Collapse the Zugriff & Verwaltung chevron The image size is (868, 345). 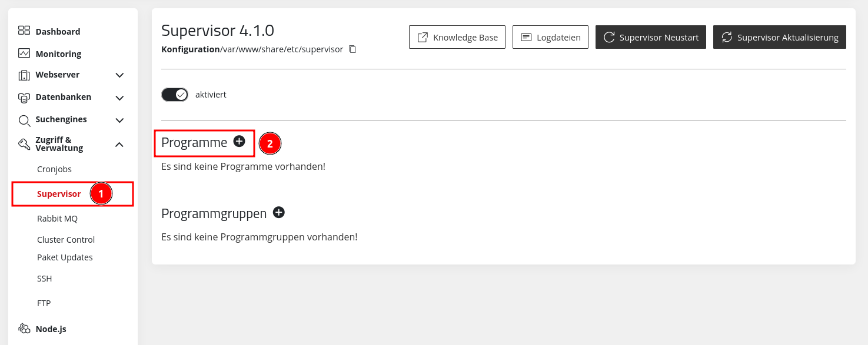(119, 144)
